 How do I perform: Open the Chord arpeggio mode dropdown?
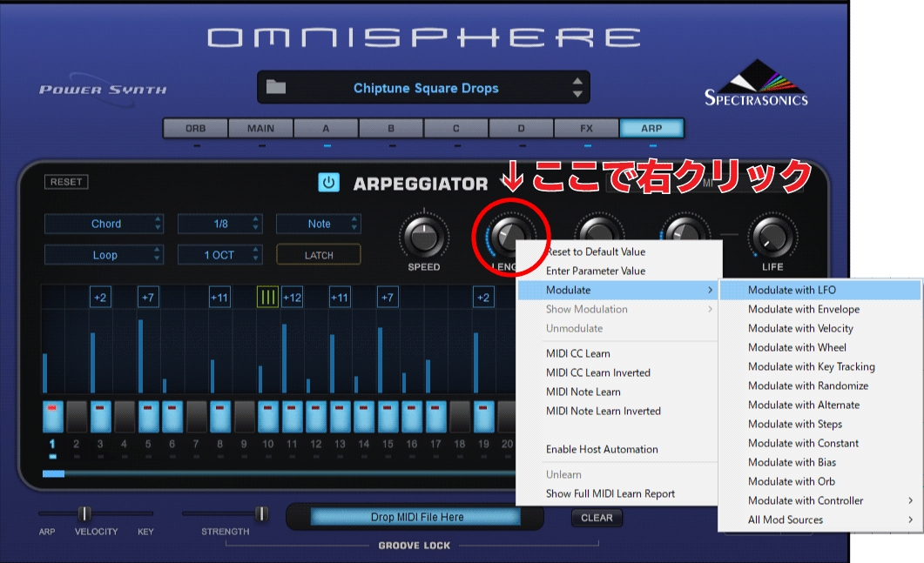pos(104,224)
